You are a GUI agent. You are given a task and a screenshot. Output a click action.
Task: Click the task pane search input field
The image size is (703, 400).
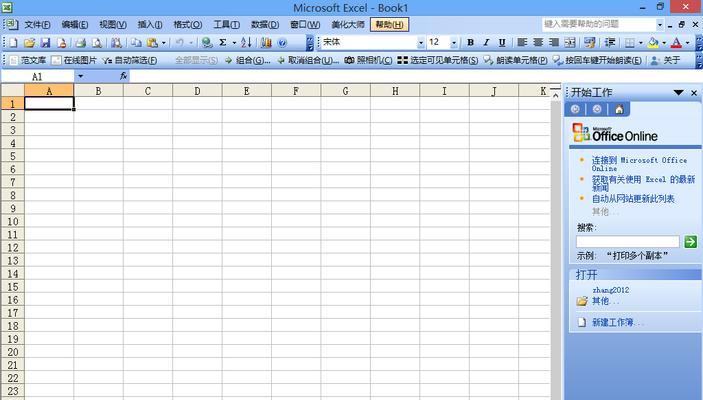[x=628, y=242]
